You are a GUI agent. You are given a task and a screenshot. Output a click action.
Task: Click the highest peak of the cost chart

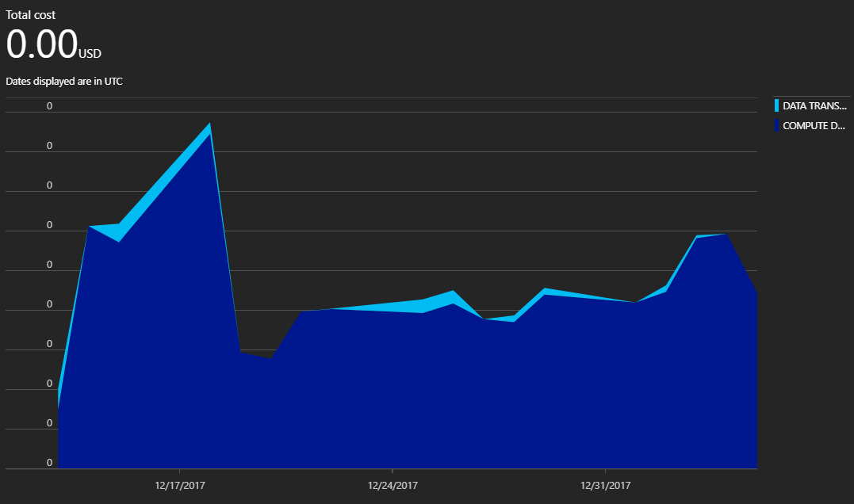209,124
